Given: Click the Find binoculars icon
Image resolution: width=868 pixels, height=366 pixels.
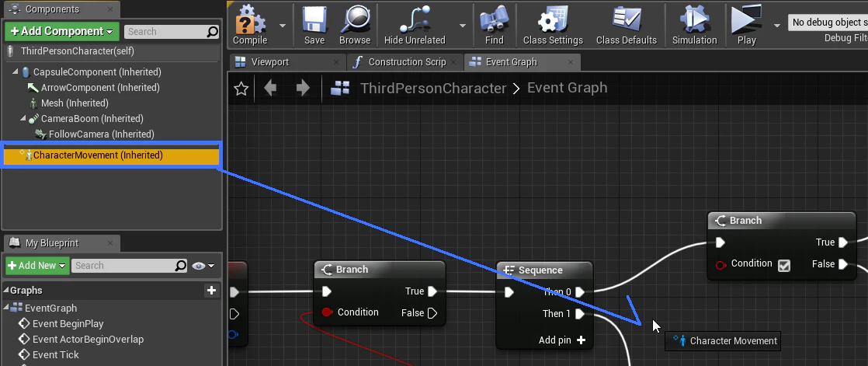Looking at the screenshot, I should (495, 25).
